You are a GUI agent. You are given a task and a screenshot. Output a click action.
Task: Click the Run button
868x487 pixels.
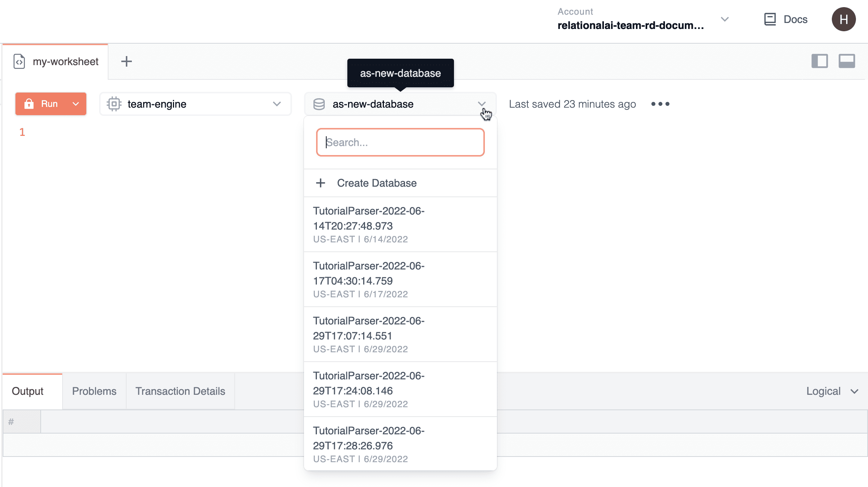[41, 104]
